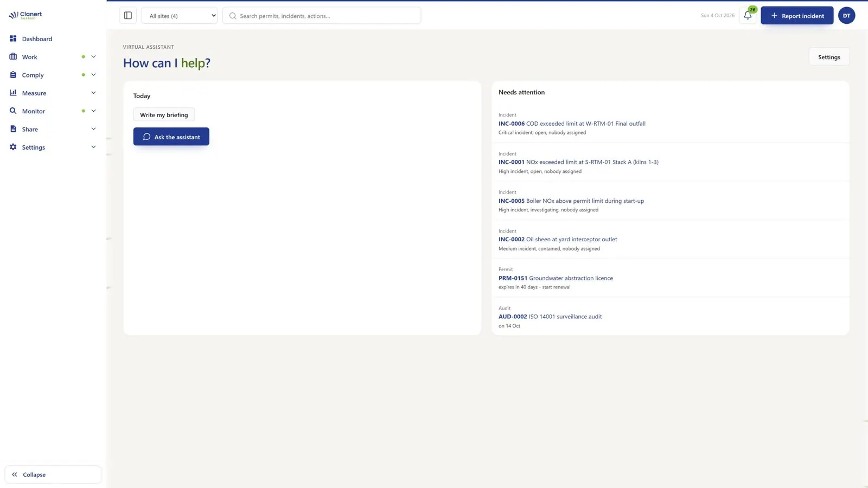This screenshot has height=488, width=868.
Task: Expand the Comply menu chevron
Action: pyautogui.click(x=93, y=75)
